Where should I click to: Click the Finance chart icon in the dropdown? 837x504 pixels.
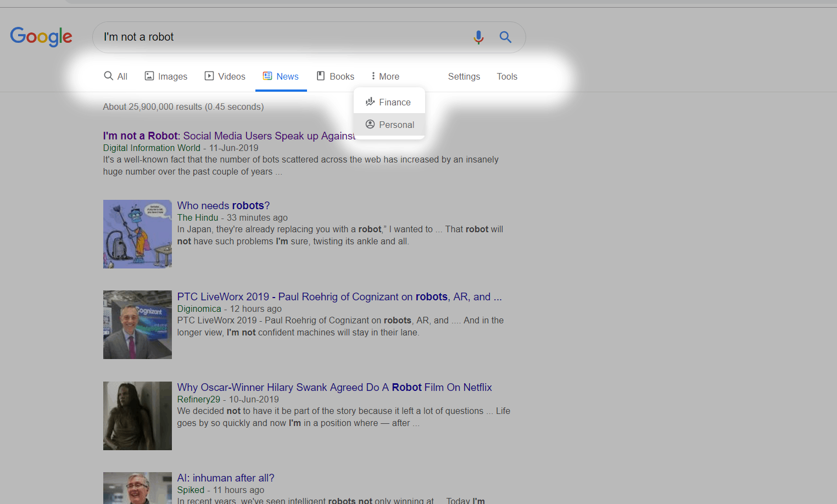[370, 102]
